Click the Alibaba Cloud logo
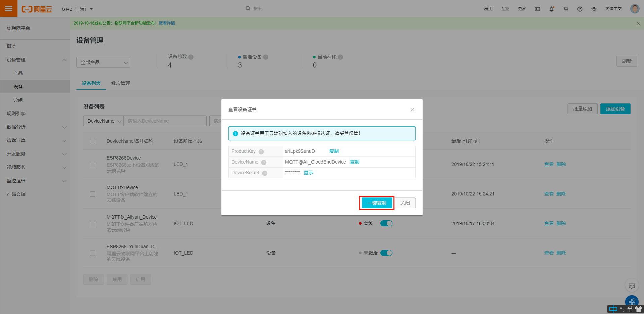 point(37,9)
